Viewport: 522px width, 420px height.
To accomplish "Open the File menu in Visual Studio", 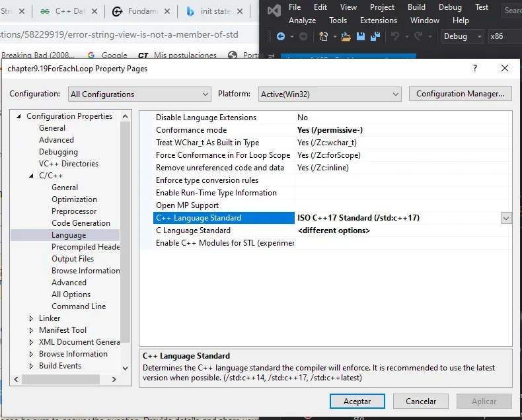I will coord(295,7).
